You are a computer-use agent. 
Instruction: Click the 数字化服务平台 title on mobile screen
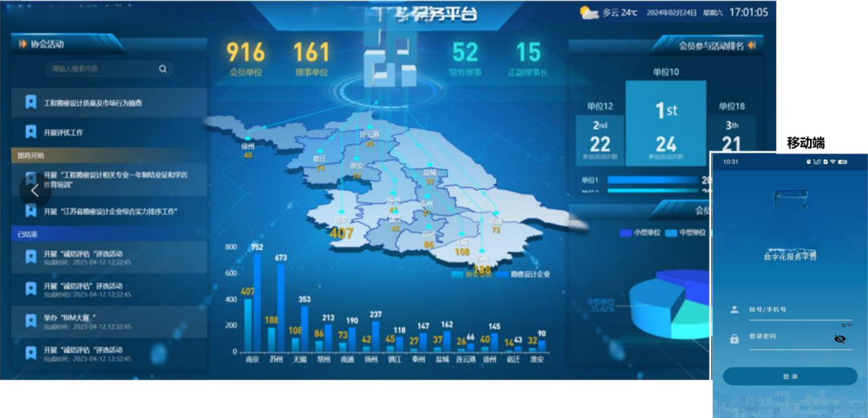(x=790, y=257)
